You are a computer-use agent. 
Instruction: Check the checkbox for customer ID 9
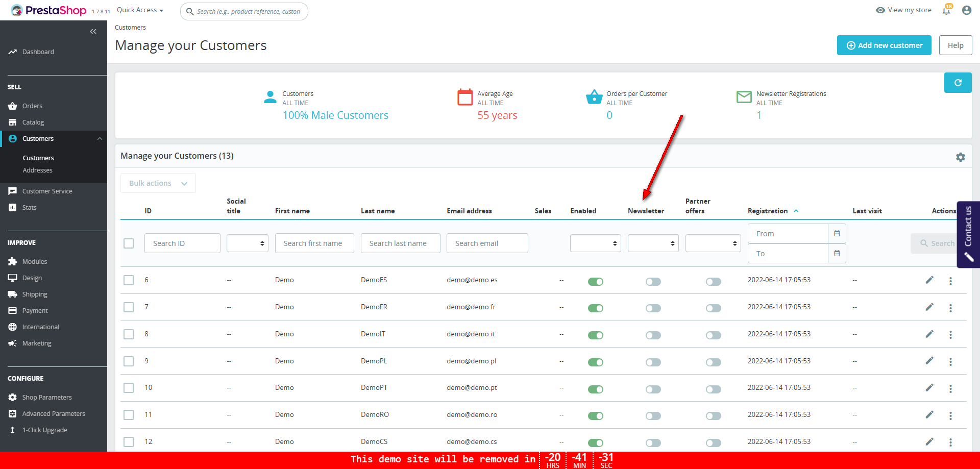129,361
